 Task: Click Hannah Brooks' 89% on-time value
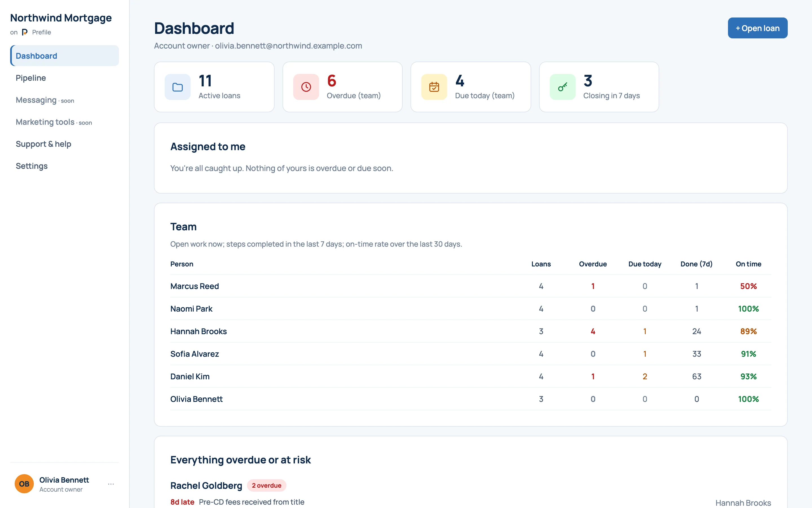click(749, 331)
